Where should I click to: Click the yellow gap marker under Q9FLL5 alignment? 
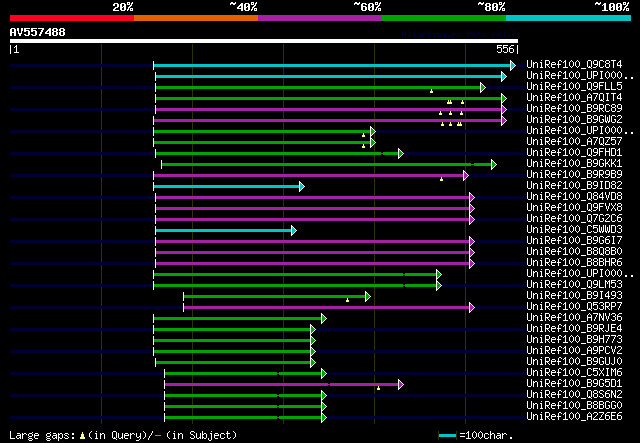tap(431, 91)
